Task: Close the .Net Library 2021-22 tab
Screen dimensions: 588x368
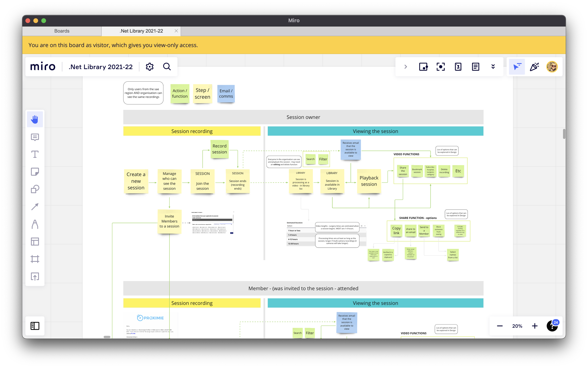Action: point(176,31)
